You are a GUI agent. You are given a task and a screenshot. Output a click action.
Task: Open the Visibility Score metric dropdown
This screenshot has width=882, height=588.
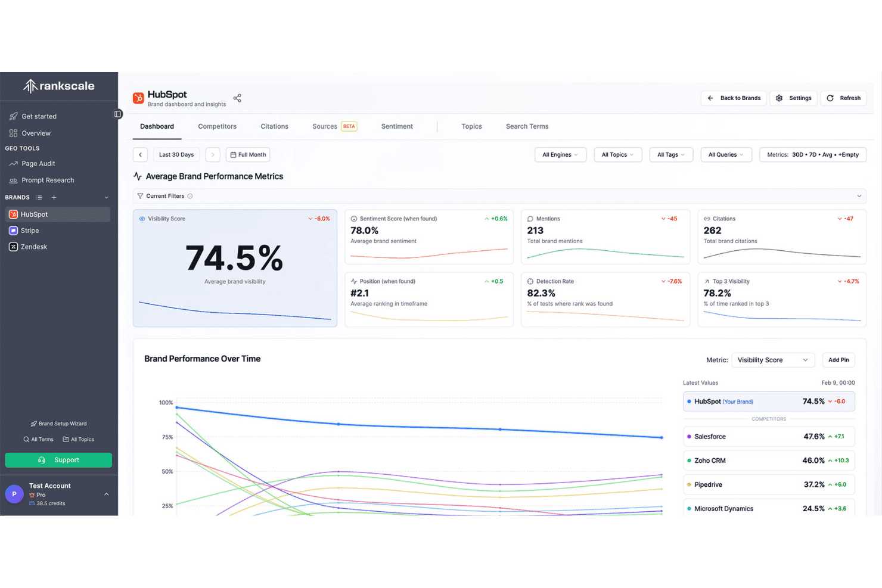click(x=773, y=360)
